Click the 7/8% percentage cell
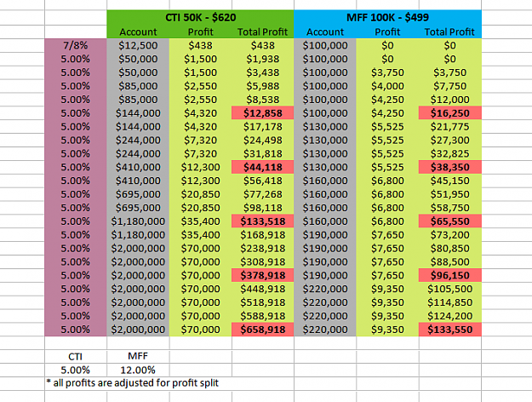This screenshot has width=532, height=402. point(75,45)
